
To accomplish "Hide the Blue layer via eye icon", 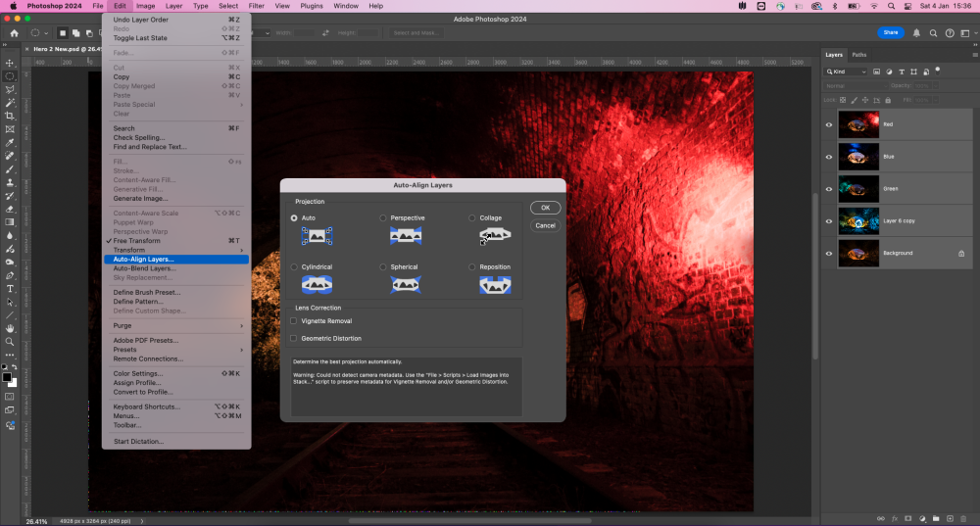I will click(x=829, y=157).
